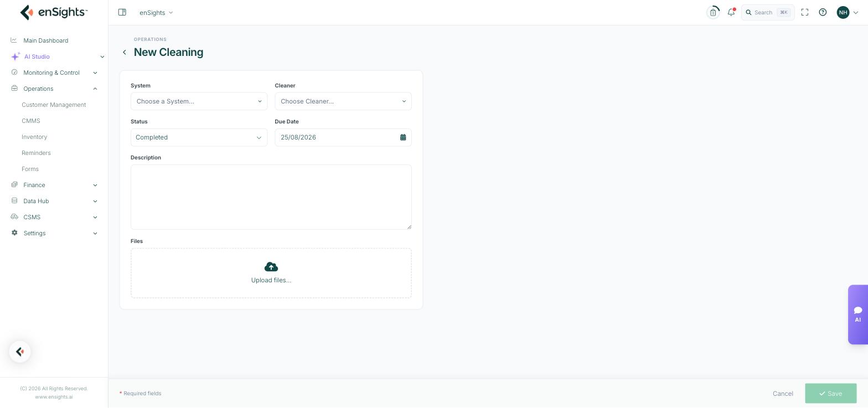The image size is (868, 408).
Task: Expand the Finance menu chevron
Action: 95,185
